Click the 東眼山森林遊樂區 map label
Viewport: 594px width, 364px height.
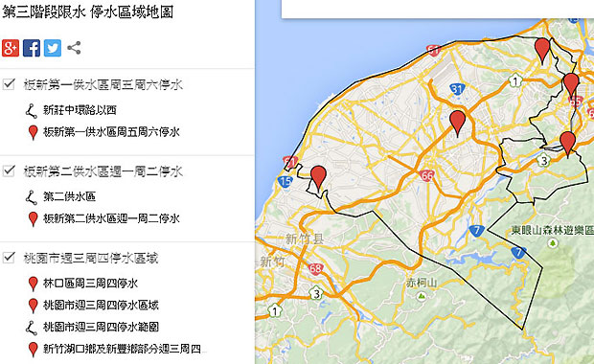click(x=553, y=230)
